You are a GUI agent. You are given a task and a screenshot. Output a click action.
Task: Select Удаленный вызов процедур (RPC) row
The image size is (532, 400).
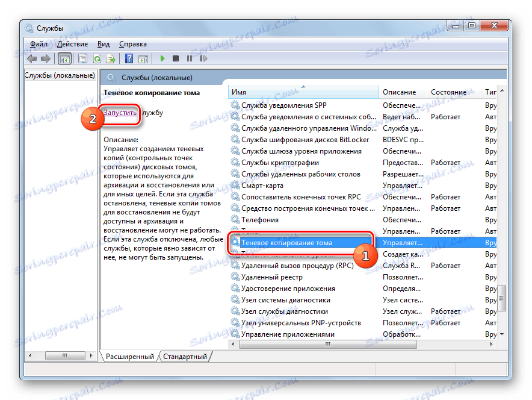point(362,265)
